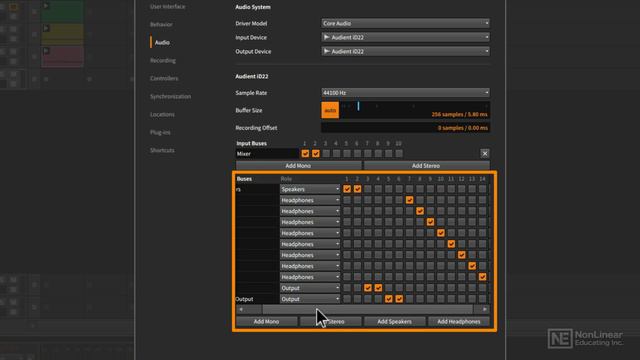Click the Buffer Size slider
This screenshot has width=640, height=360.
click(x=414, y=110)
